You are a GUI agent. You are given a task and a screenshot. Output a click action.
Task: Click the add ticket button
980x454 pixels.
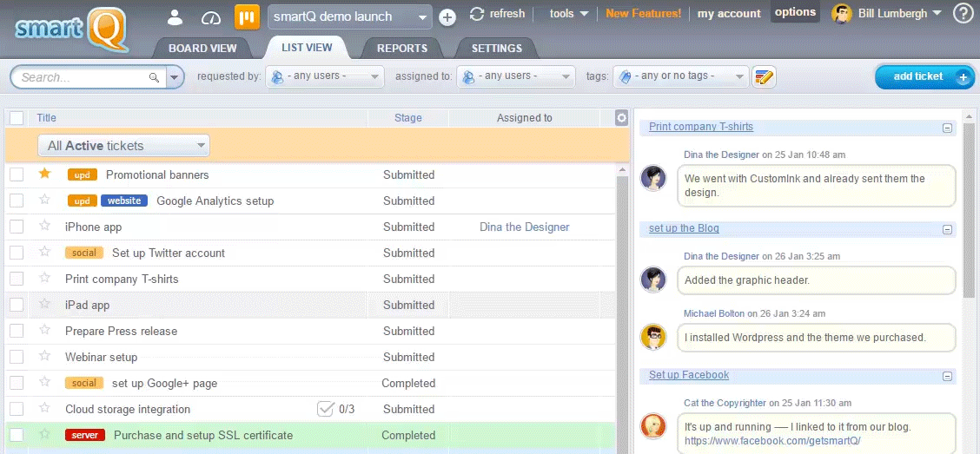(924, 76)
